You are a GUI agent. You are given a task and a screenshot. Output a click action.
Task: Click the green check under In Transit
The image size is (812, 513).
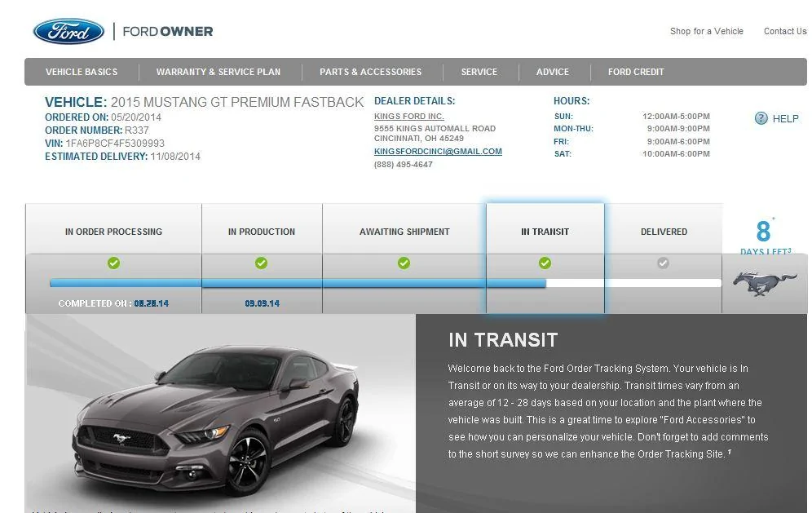click(545, 263)
